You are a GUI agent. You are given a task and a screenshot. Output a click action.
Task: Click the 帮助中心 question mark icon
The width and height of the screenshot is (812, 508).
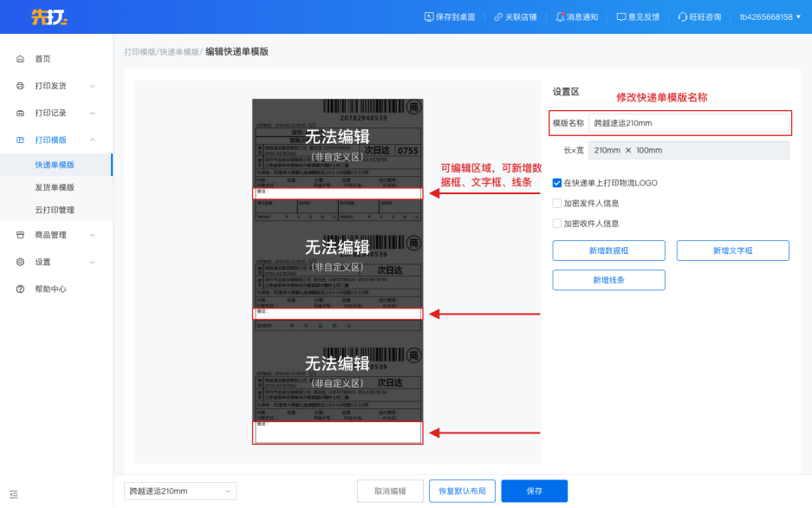[x=20, y=289]
